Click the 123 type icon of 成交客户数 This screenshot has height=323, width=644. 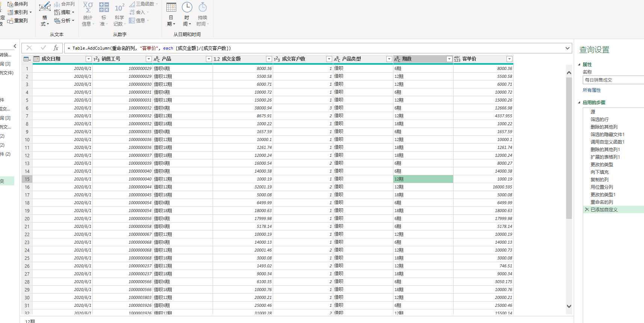pos(277,59)
